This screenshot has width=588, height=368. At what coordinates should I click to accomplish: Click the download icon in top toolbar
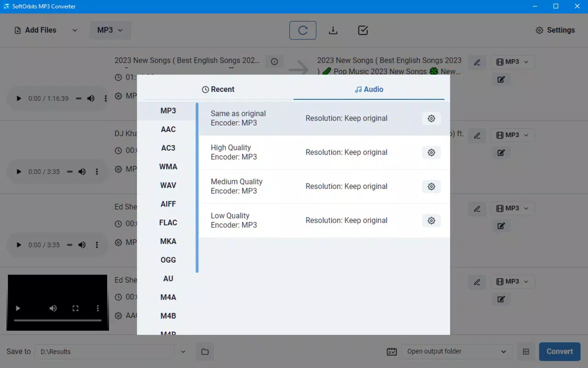point(333,30)
